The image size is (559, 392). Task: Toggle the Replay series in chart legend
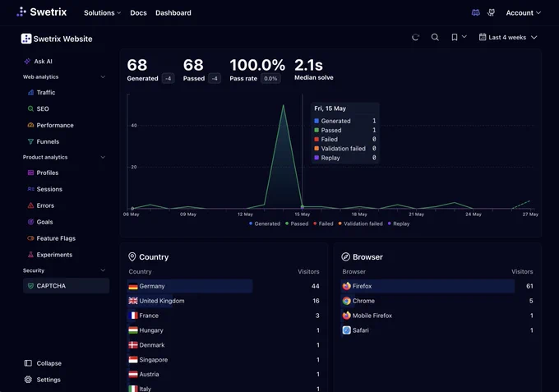399,224
